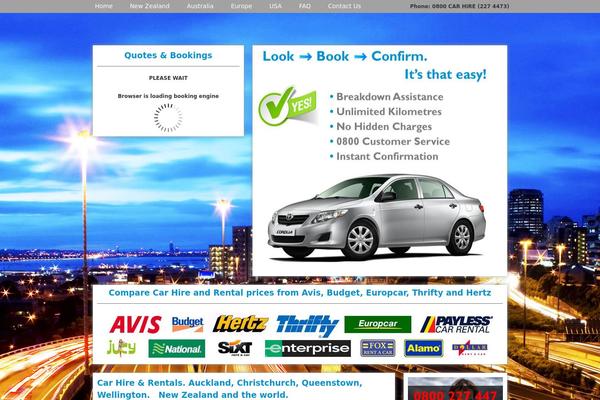The width and height of the screenshot is (600, 400).
Task: Open the Home menu item
Action: [x=104, y=6]
